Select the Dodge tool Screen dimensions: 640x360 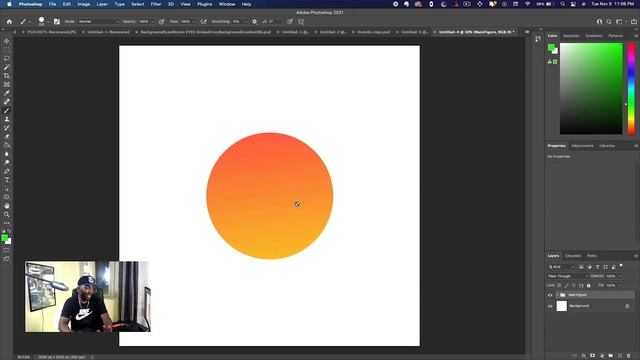7,162
